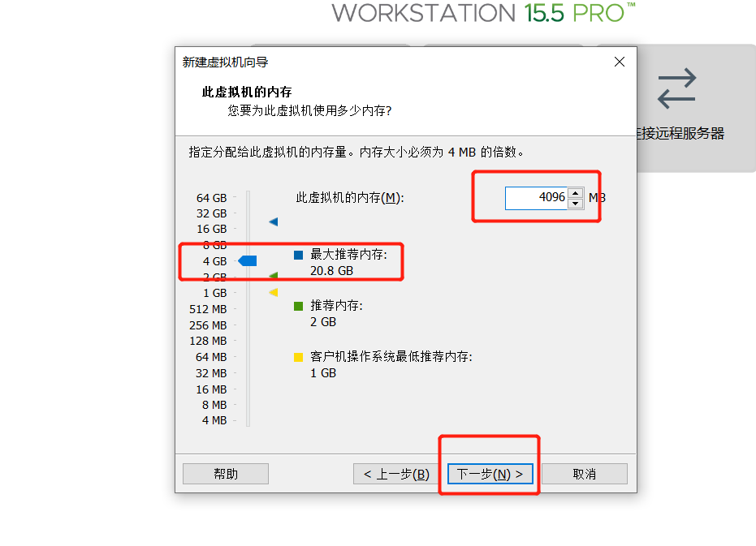The image size is (756, 546).
Task: Click the 8 MB scale label
Action: pos(214,405)
